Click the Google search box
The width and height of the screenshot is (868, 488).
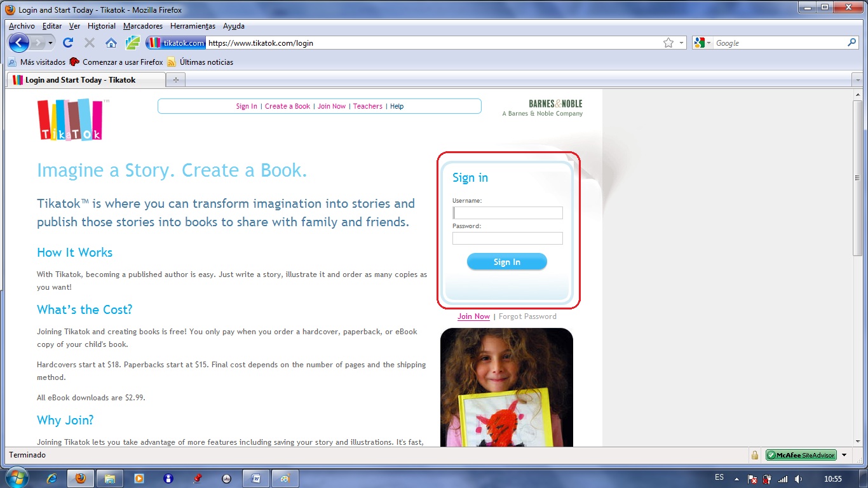[x=780, y=43]
